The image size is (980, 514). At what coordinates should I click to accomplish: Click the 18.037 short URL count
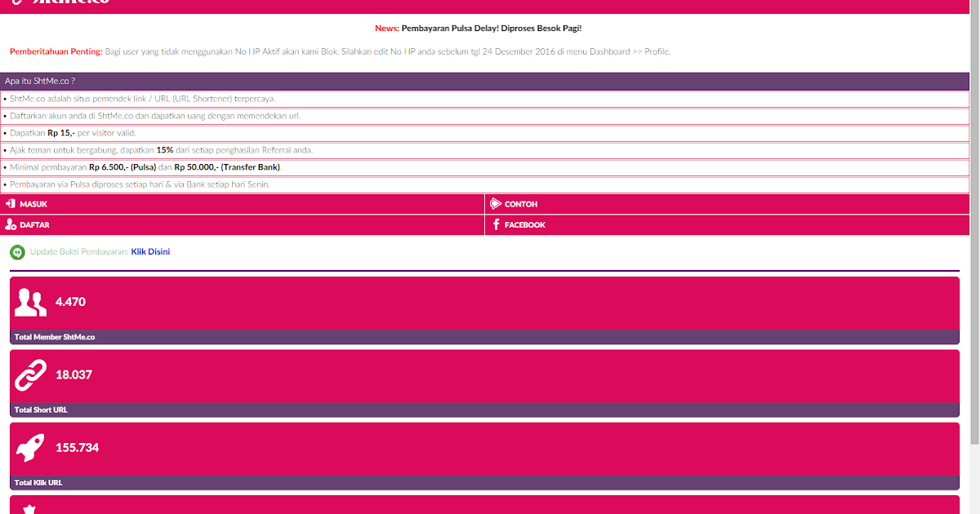point(73,375)
